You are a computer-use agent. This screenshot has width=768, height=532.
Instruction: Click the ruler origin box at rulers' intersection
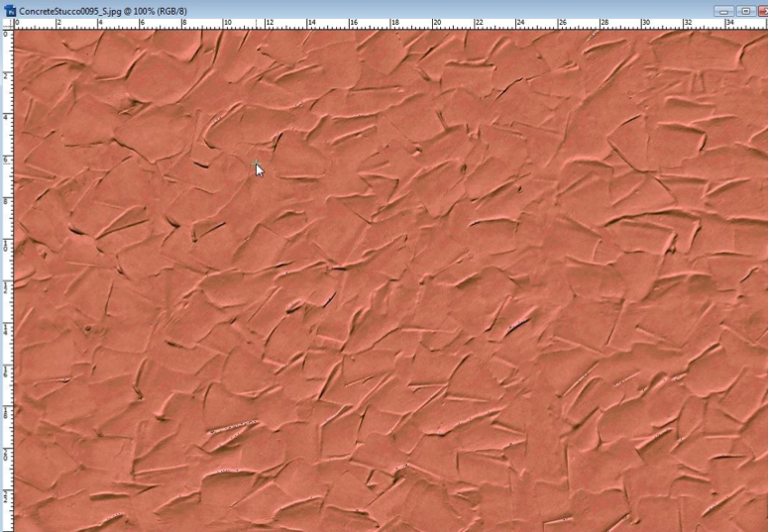6,24
